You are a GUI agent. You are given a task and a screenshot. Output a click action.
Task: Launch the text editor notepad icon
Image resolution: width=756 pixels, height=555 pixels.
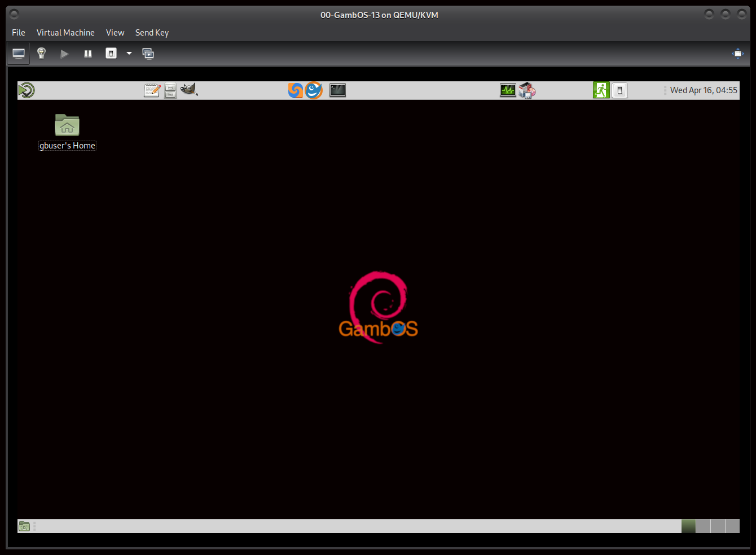coord(152,90)
